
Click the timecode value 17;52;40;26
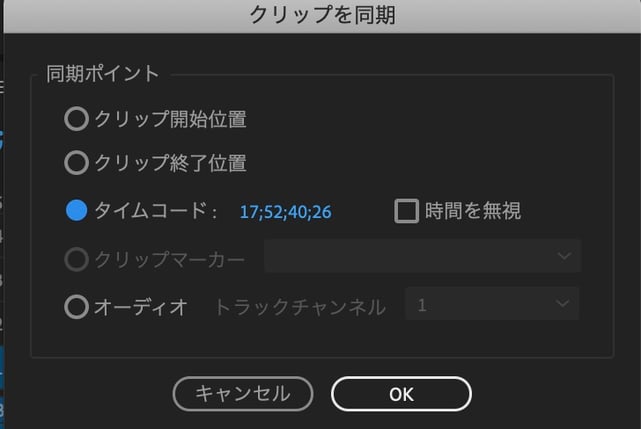(x=285, y=212)
